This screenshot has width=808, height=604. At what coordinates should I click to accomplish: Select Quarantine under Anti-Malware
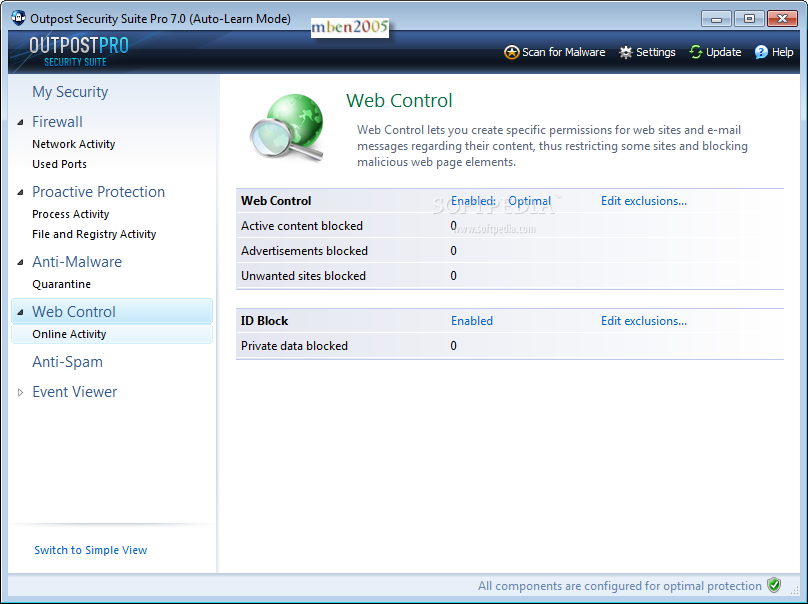point(61,284)
